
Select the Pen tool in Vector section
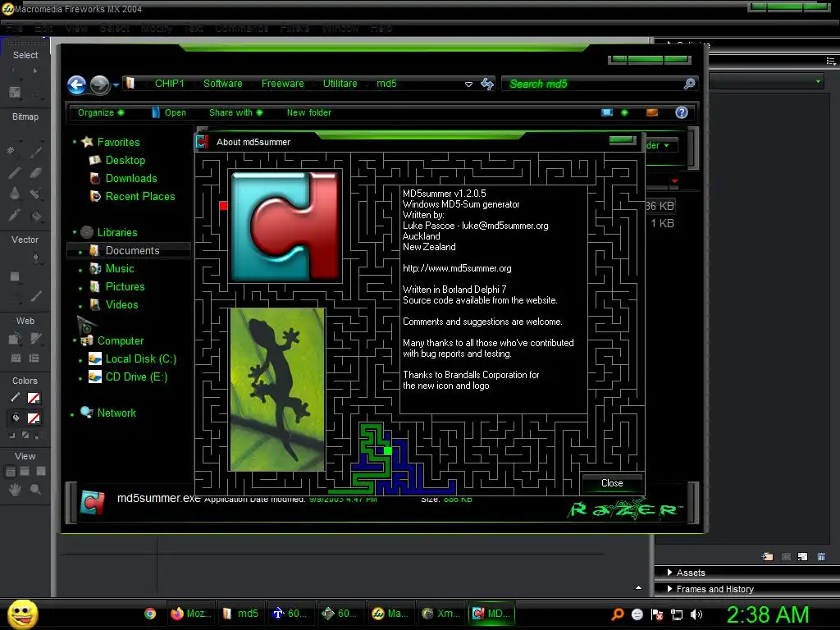(36, 258)
